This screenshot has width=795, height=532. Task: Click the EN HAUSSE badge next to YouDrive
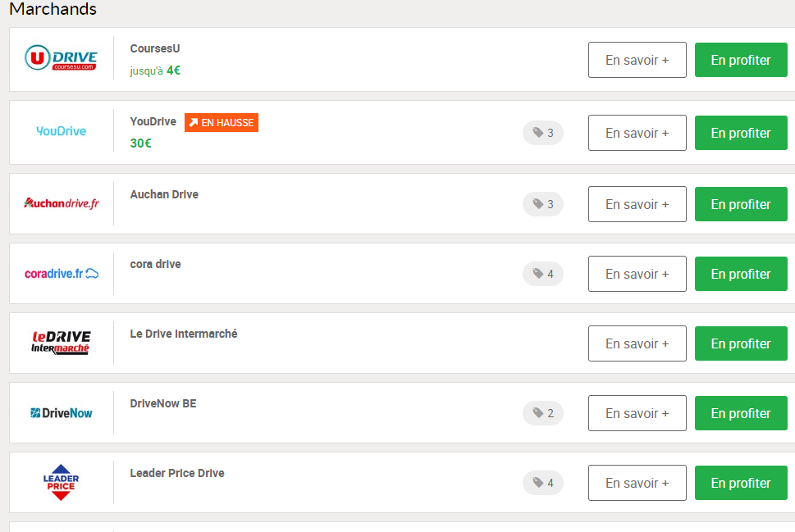click(222, 123)
